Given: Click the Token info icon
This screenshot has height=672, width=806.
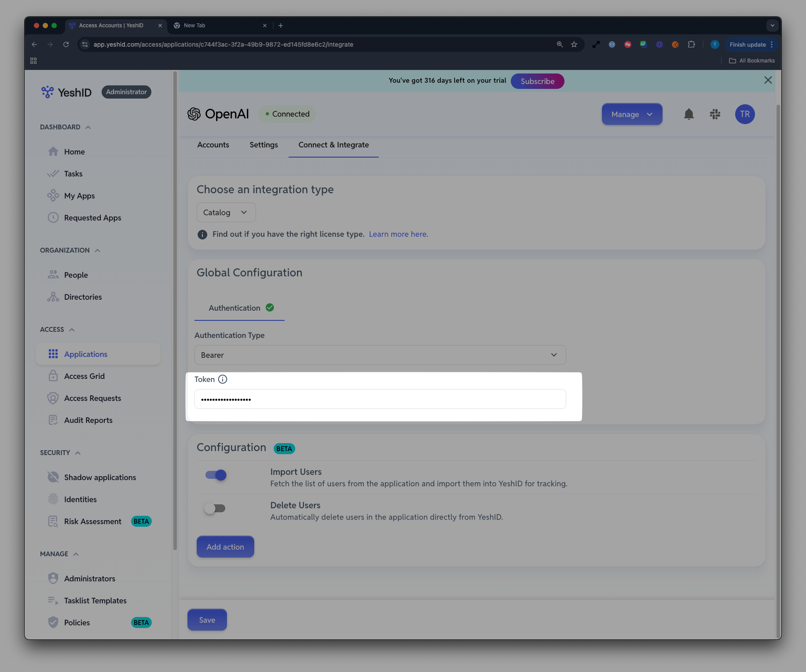Looking at the screenshot, I should coord(223,379).
